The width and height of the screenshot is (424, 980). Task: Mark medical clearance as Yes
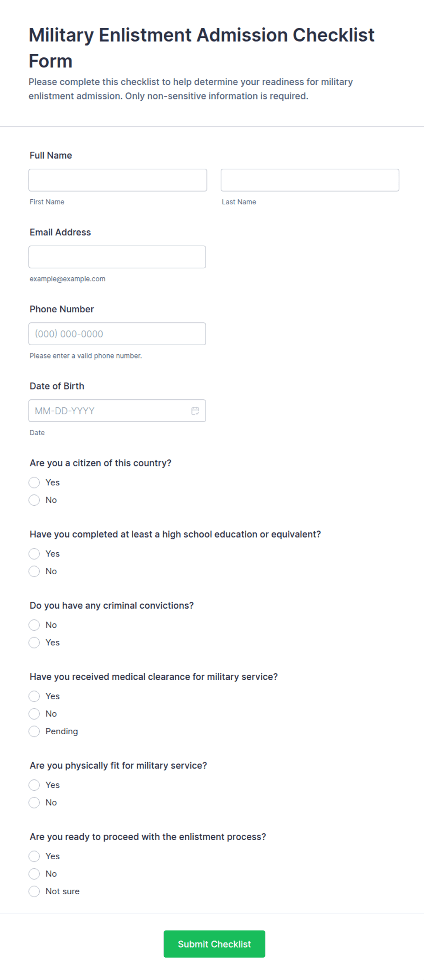(x=34, y=696)
